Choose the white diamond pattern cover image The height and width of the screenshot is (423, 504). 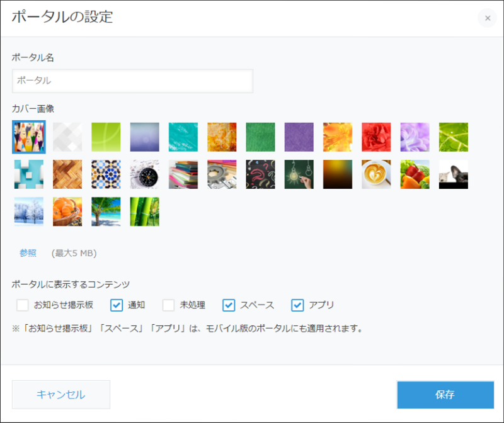67,137
